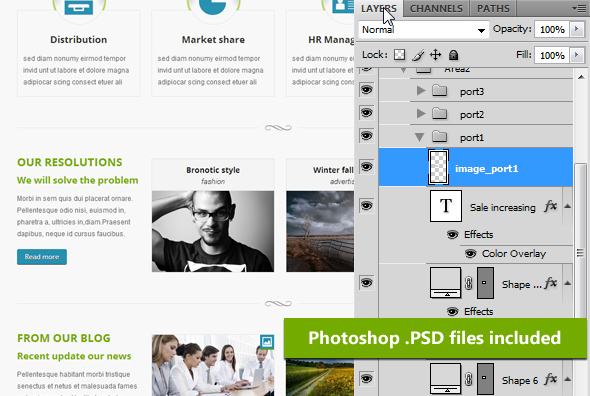This screenshot has width=590, height=396.
Task: Hide the port3 group layer
Action: click(x=366, y=90)
